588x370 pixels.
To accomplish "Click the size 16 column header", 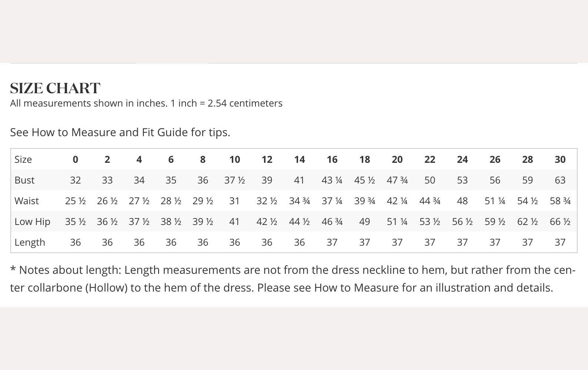I will (332, 159).
